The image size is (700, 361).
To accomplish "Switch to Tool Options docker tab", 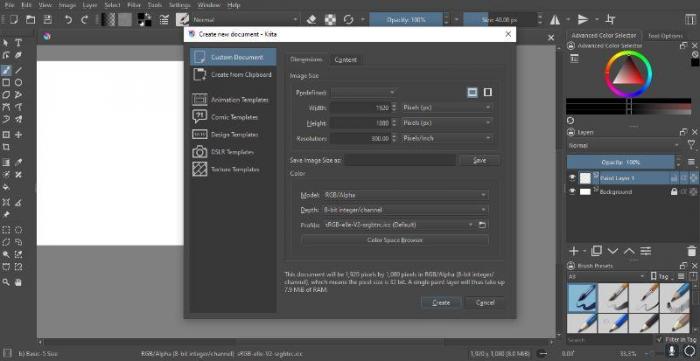I will tap(665, 36).
